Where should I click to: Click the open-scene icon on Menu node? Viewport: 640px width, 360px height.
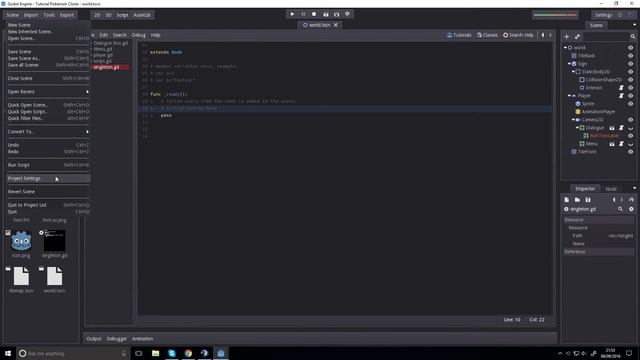pos(612,144)
